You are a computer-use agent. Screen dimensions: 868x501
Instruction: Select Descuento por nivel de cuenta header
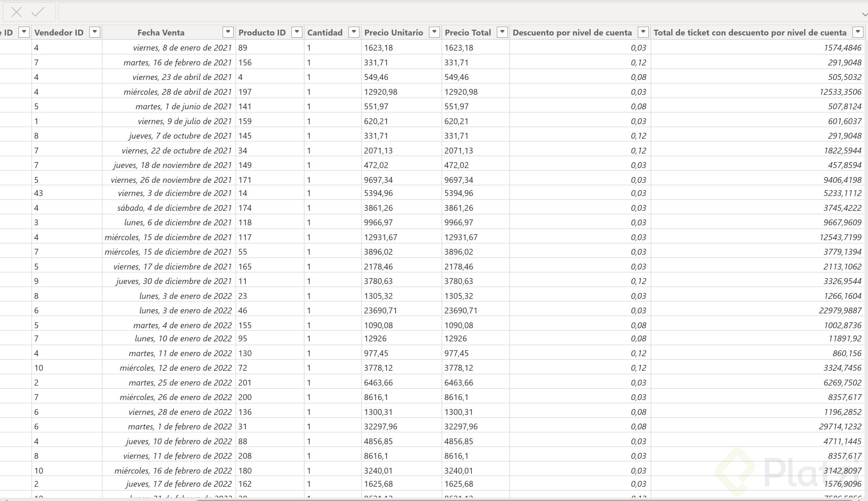point(572,33)
